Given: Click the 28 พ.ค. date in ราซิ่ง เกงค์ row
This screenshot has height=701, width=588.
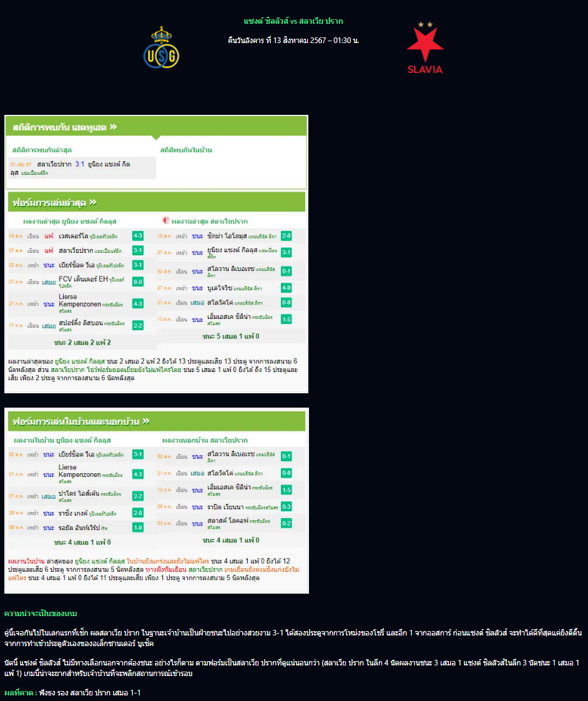Looking at the screenshot, I should click(x=16, y=512).
